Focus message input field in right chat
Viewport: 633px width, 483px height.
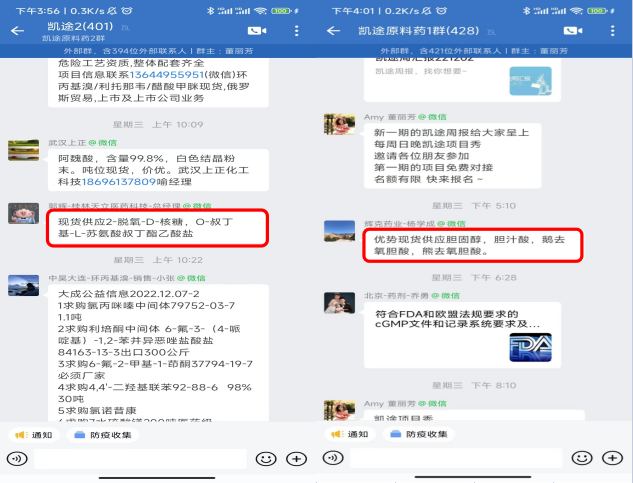click(456, 458)
